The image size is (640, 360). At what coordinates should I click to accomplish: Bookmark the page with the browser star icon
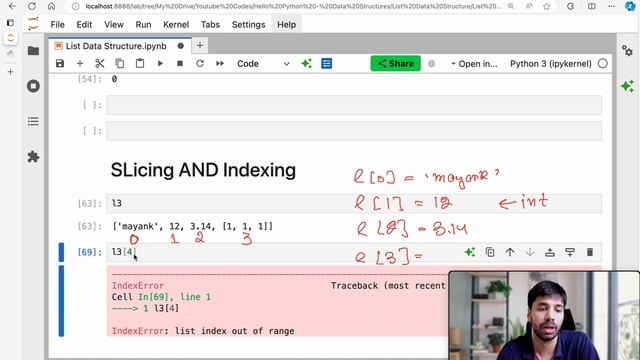coord(547,6)
